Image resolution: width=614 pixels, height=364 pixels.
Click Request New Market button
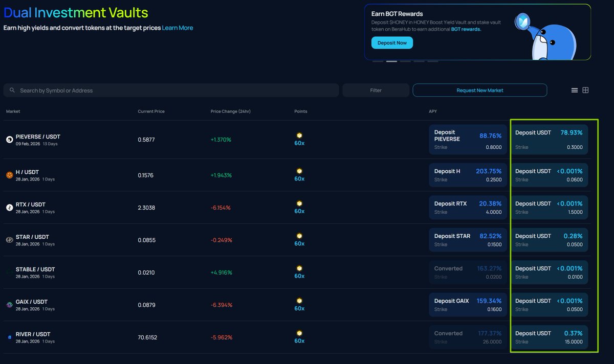[x=479, y=90]
